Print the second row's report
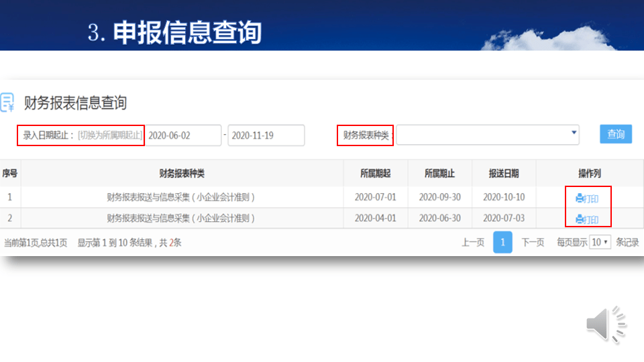644x362 pixels. tap(588, 220)
